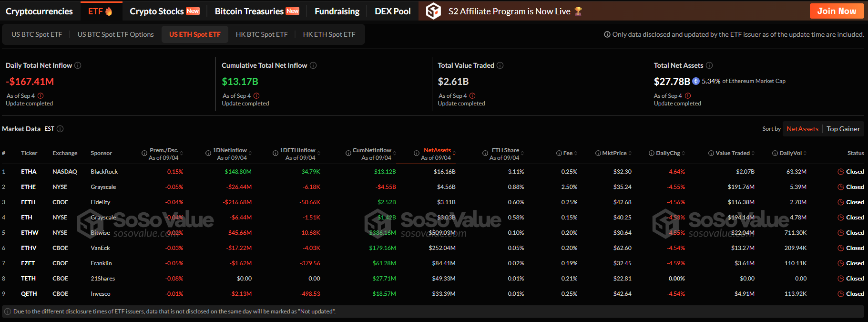
Task: Sort by Fee column arrows
Action: click(x=576, y=153)
